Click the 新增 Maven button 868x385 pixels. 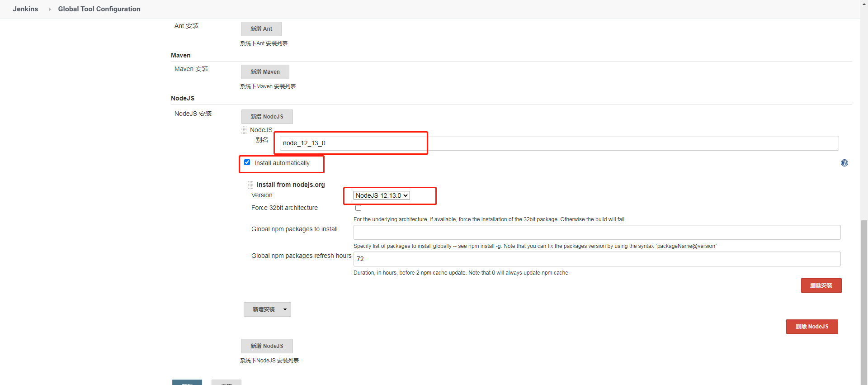click(x=265, y=72)
